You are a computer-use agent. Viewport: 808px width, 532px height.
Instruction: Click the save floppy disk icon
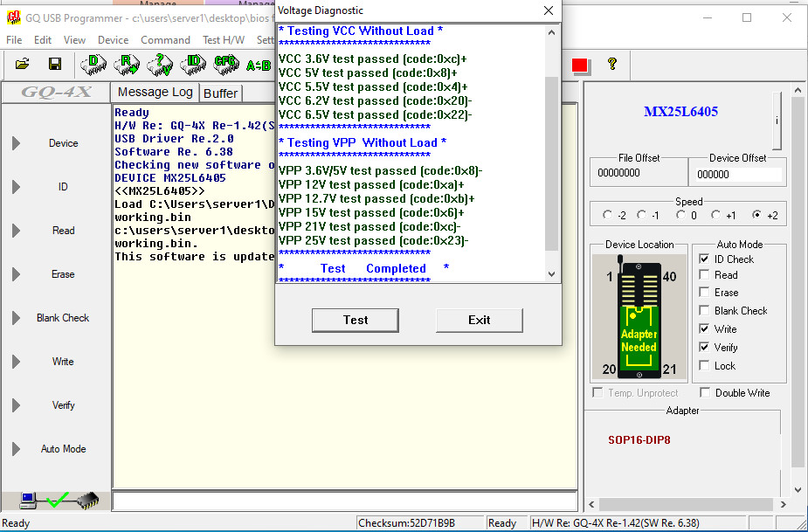click(55, 65)
